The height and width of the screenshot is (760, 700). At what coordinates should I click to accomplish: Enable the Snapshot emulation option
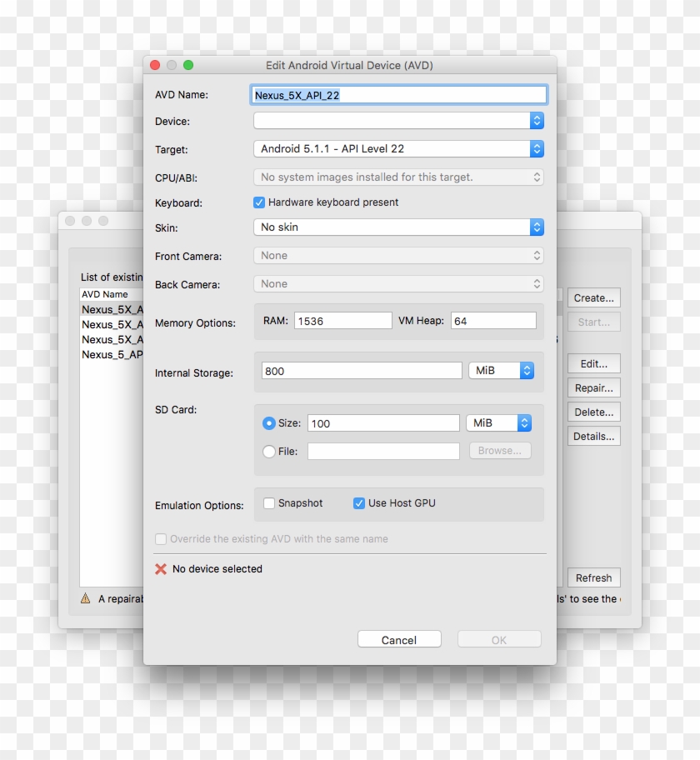pyautogui.click(x=268, y=502)
